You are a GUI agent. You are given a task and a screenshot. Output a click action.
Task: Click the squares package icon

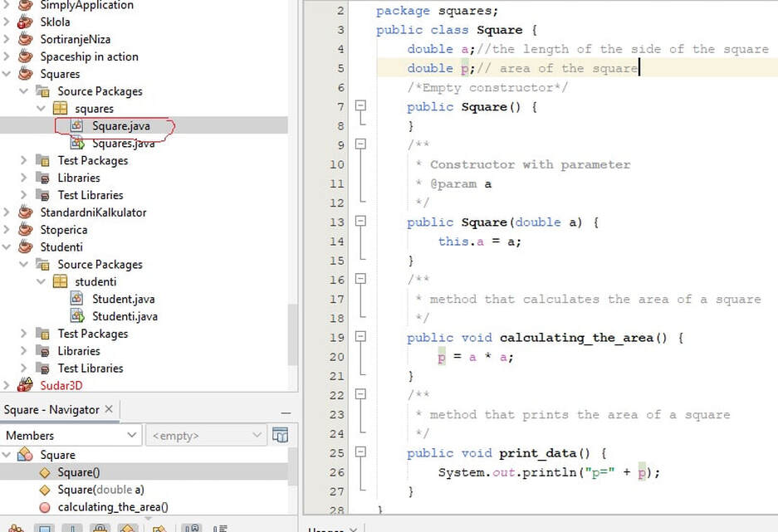(60, 108)
